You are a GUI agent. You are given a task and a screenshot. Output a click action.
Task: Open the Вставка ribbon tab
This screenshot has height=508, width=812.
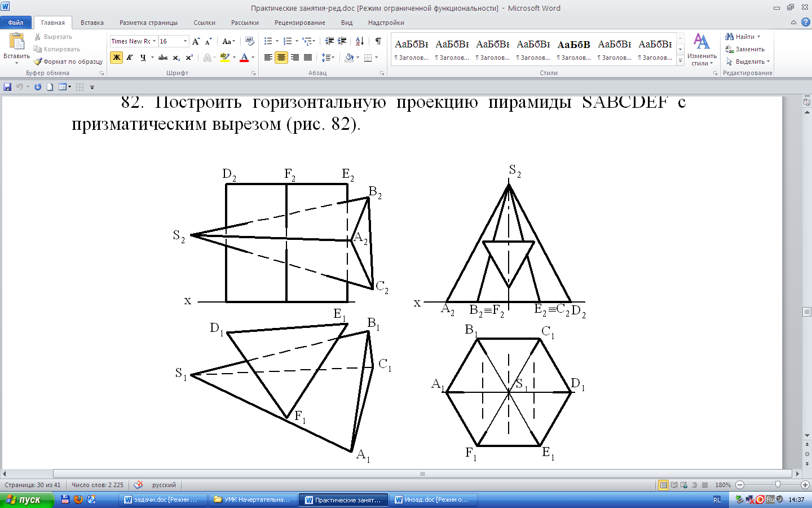click(x=92, y=23)
